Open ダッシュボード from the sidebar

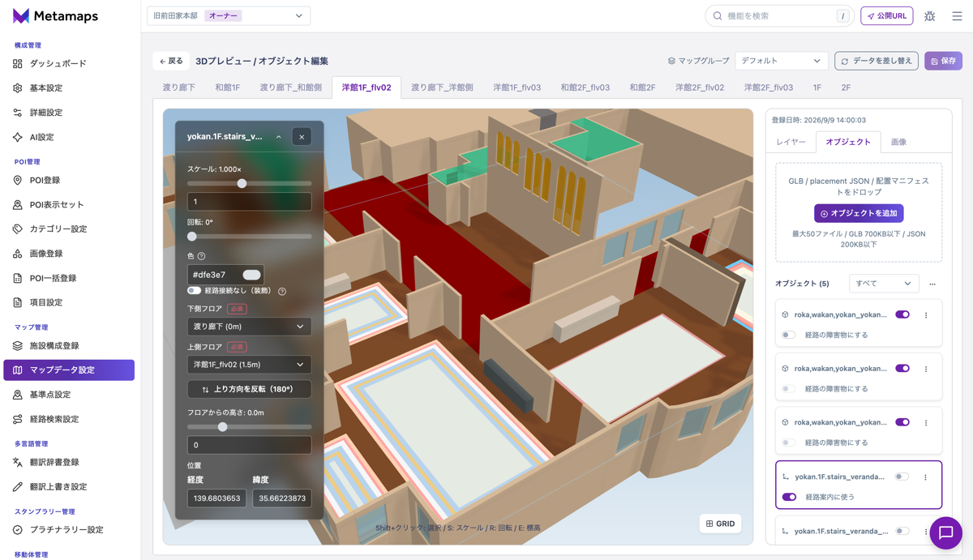coord(69,63)
